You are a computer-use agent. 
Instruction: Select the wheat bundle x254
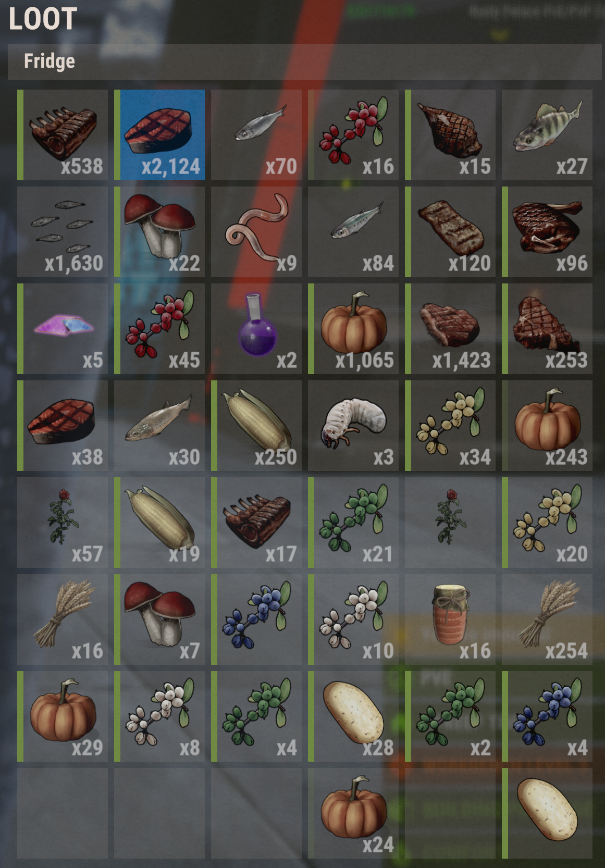click(547, 619)
